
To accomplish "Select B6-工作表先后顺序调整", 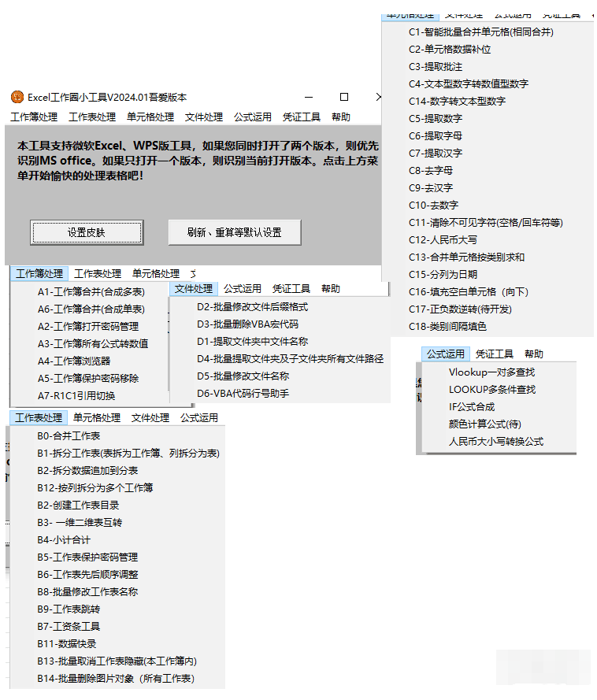I will tap(87, 575).
